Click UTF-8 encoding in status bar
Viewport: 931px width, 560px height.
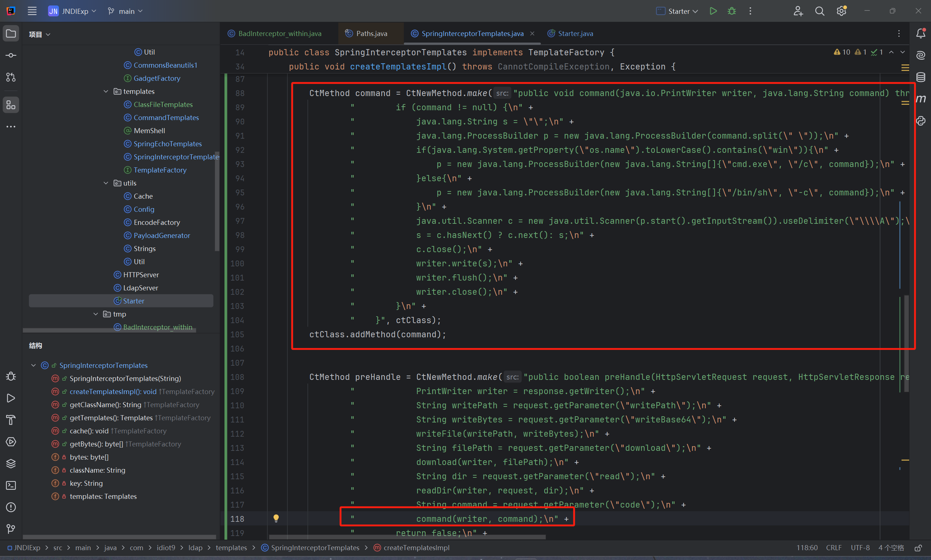pos(860,548)
